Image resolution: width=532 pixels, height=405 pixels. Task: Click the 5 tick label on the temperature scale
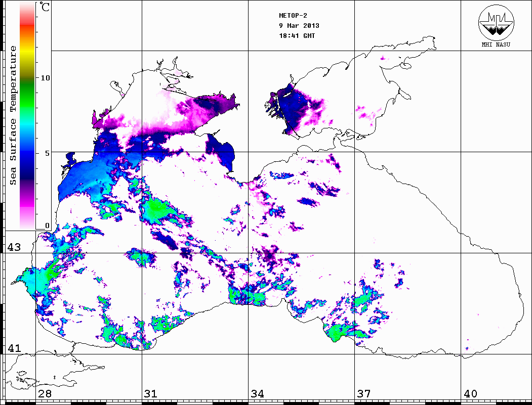pos(47,152)
